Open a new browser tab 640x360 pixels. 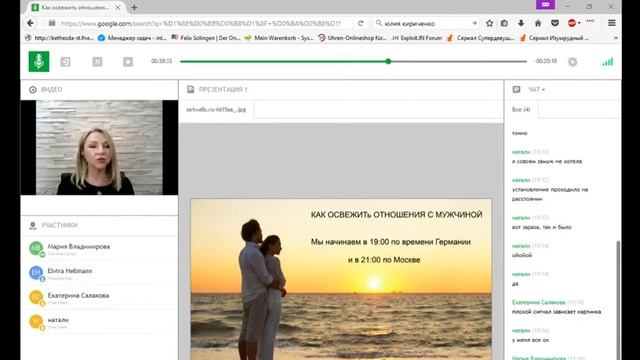pos(134,7)
